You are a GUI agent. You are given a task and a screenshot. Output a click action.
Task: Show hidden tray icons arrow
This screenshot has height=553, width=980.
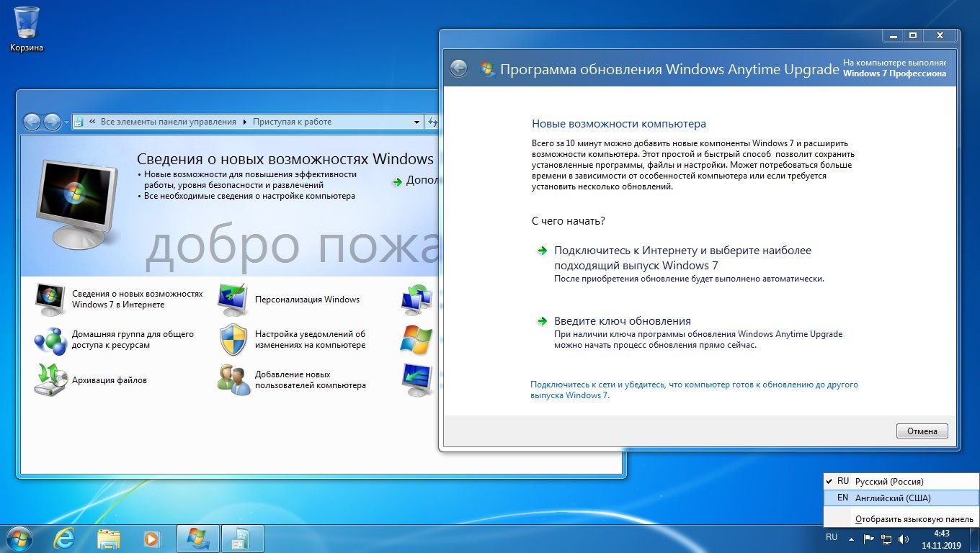[x=852, y=539]
